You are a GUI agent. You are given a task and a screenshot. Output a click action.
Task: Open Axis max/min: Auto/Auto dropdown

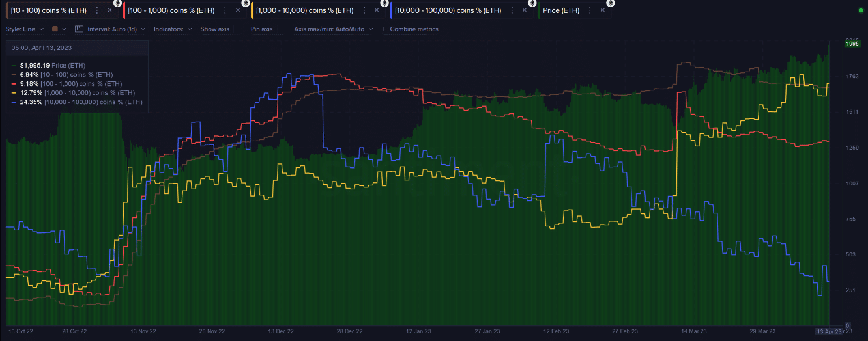tap(333, 29)
